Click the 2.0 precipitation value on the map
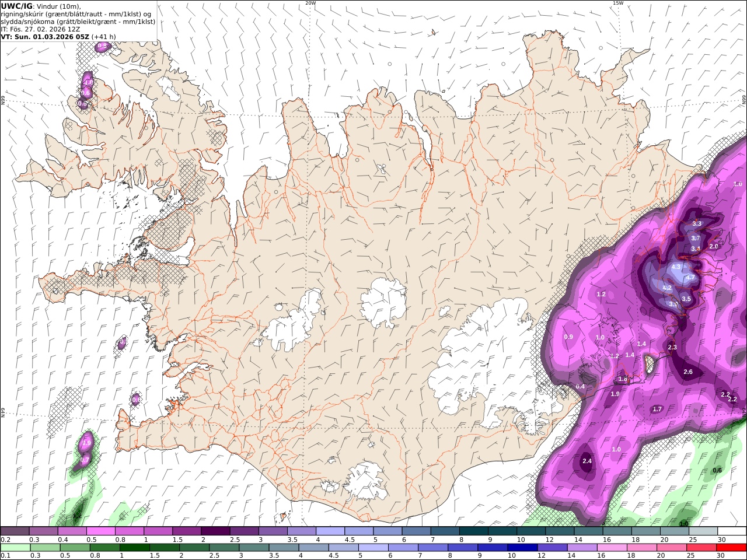Viewport: 747px width, 560px height. tap(714, 246)
